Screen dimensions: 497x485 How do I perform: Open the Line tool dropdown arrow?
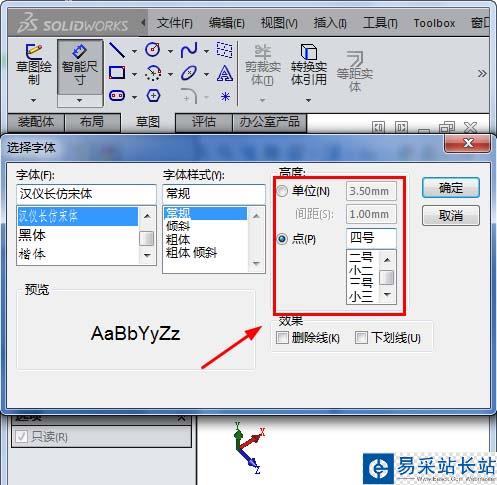(x=134, y=51)
